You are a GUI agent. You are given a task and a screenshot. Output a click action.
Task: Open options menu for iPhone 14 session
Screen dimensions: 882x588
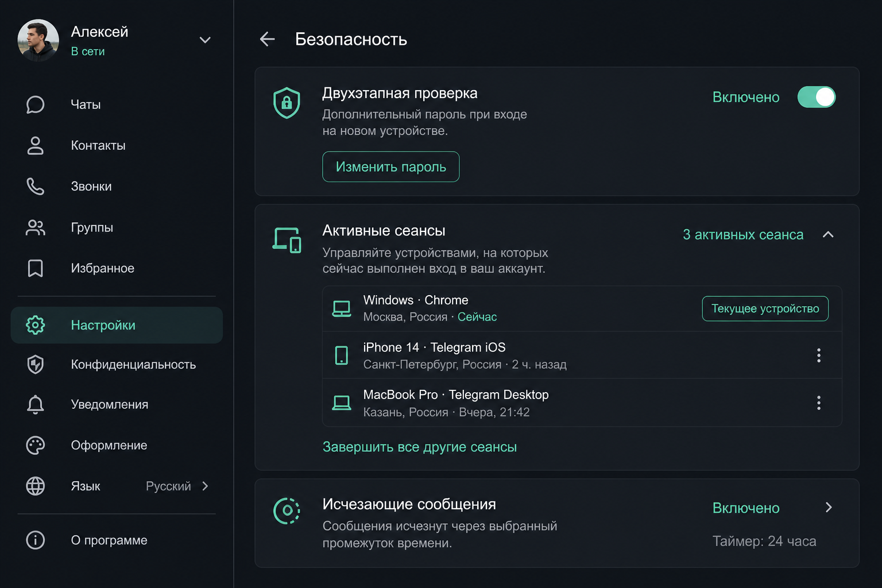click(x=819, y=355)
